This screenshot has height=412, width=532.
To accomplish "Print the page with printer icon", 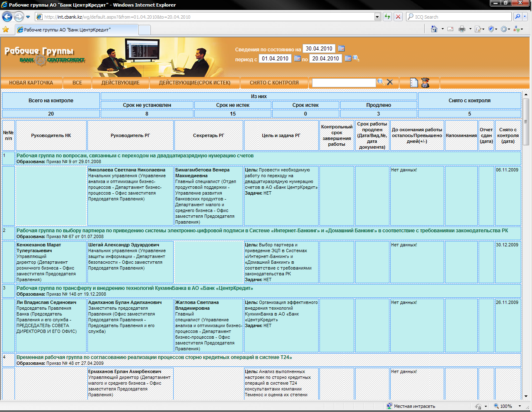I will pyautogui.click(x=462, y=29).
